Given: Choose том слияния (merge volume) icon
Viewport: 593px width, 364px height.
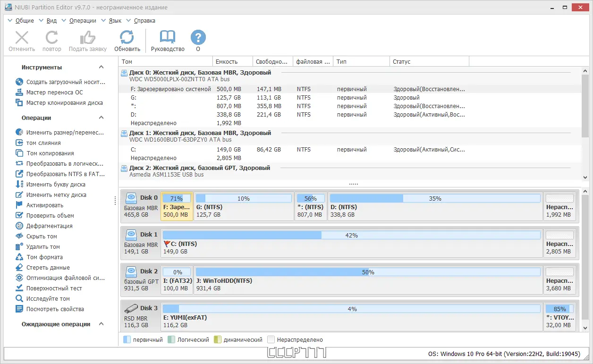Looking at the screenshot, I should click(x=19, y=143).
